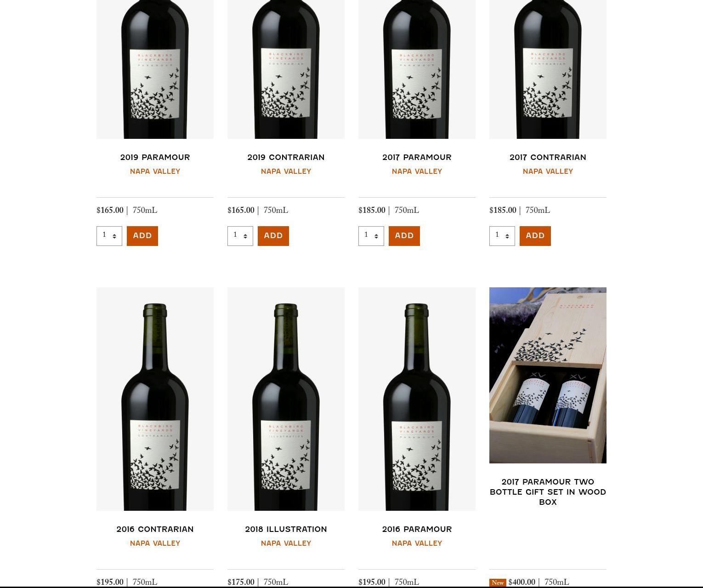This screenshot has height=588, width=703.
Task: View the 2018 Illustration bottle image
Action: 286,399
